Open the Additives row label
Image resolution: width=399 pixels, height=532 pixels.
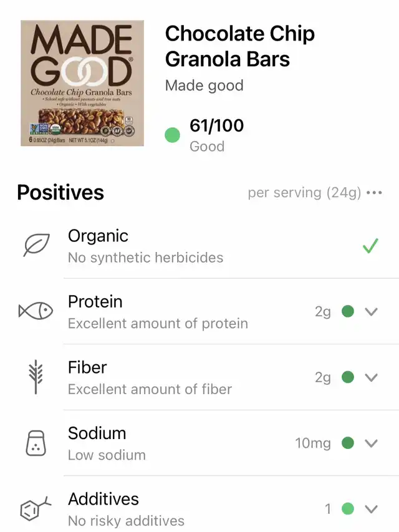point(103,499)
